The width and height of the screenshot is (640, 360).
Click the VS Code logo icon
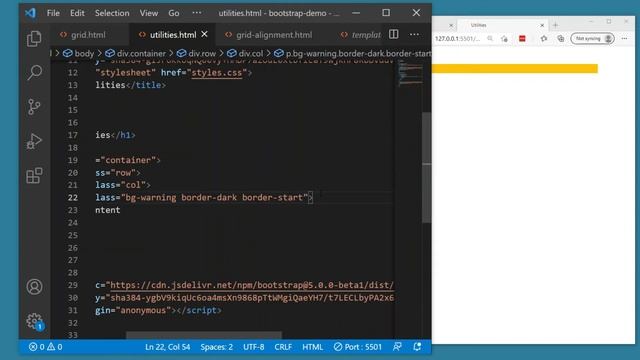click(30, 13)
